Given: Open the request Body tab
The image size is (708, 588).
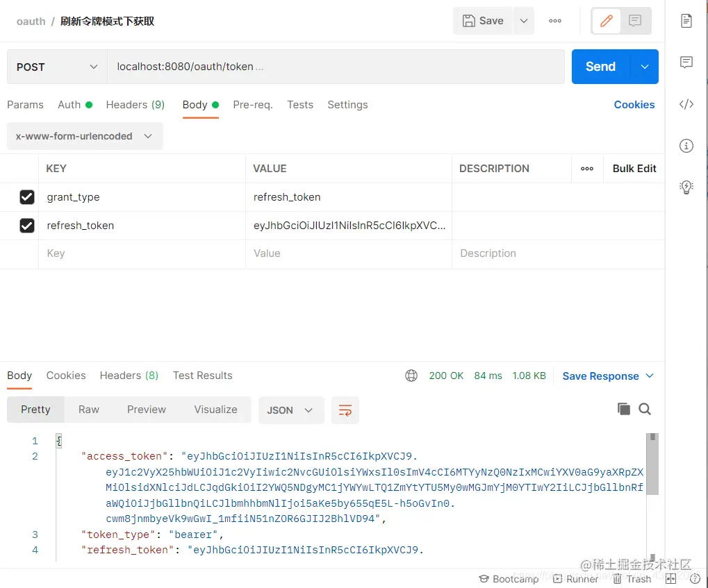Looking at the screenshot, I should point(201,105).
